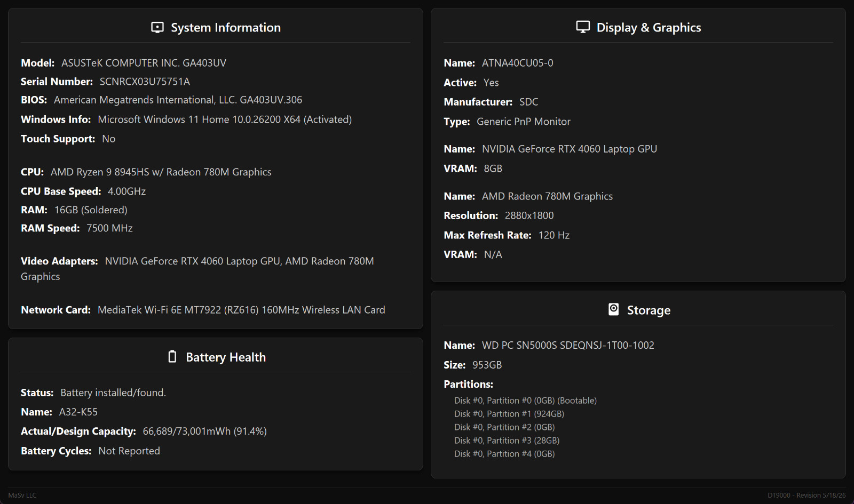Click the Battery Health heading
This screenshot has height=504, width=854.
tap(226, 357)
